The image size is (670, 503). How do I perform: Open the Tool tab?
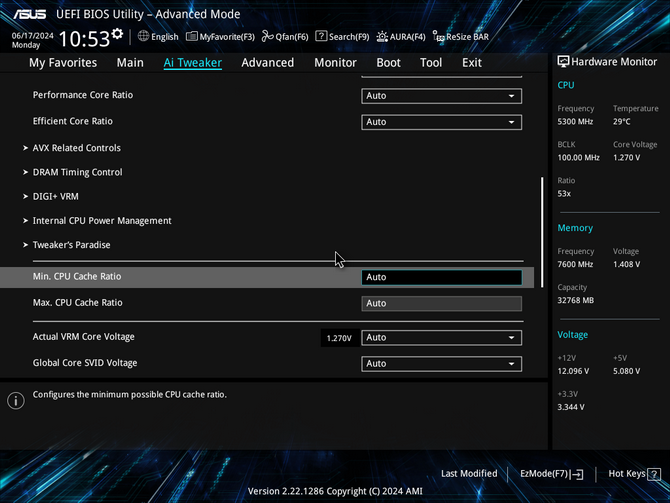pyautogui.click(x=431, y=63)
